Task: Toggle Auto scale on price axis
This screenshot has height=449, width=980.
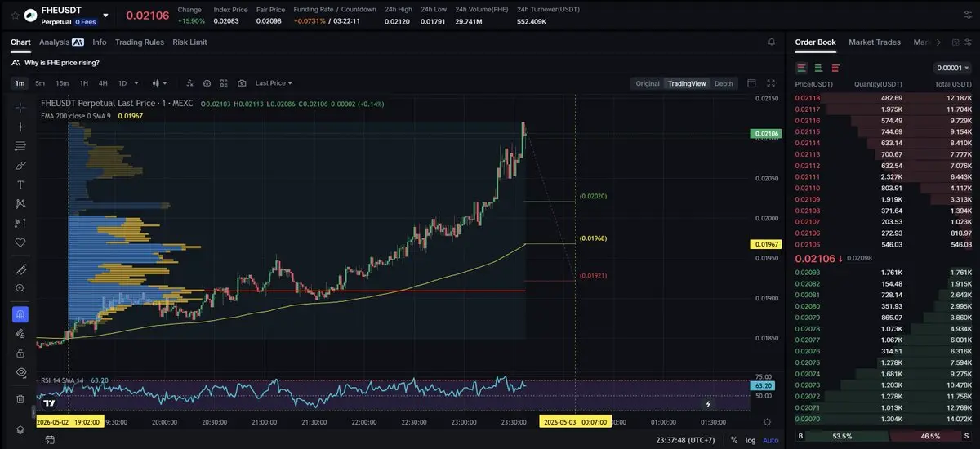Action: 770,440
